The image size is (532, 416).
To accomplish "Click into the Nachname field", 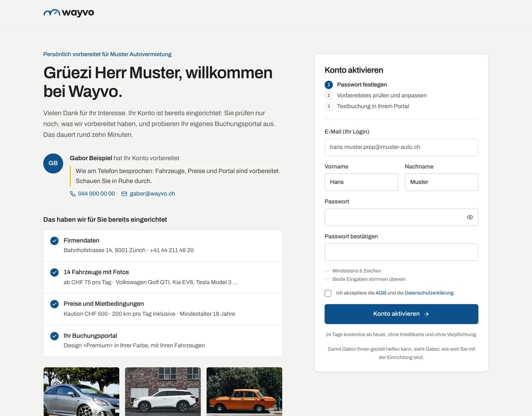I will click(x=441, y=182).
